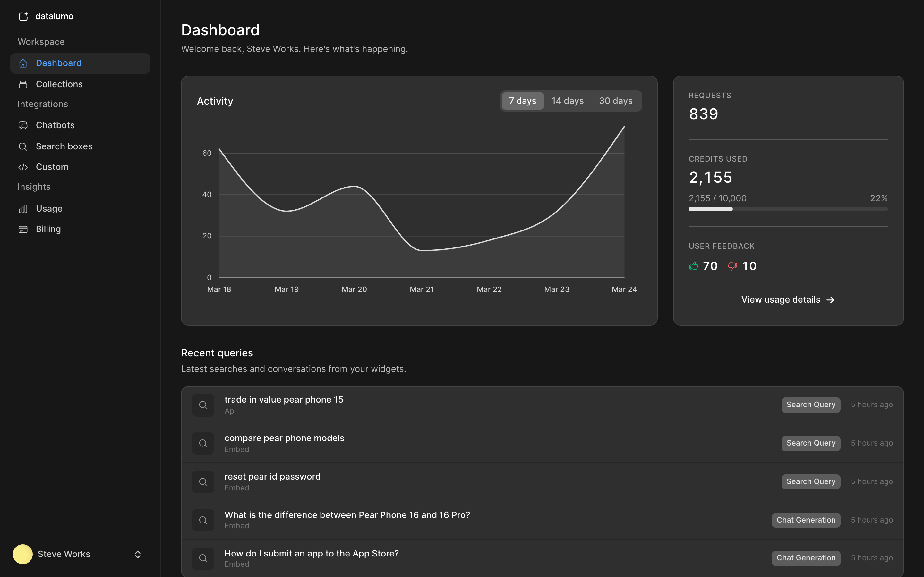
Task: Click the datalumo logo icon
Action: (24, 16)
